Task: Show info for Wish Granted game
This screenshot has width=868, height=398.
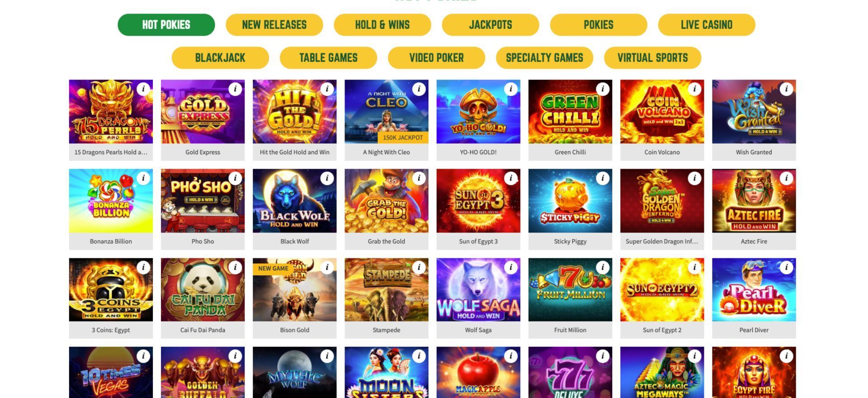Action: click(786, 89)
